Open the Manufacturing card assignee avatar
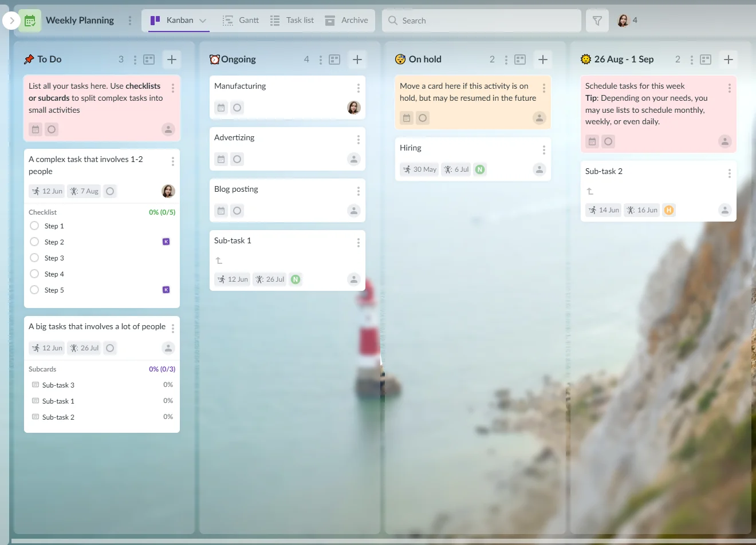 354,108
